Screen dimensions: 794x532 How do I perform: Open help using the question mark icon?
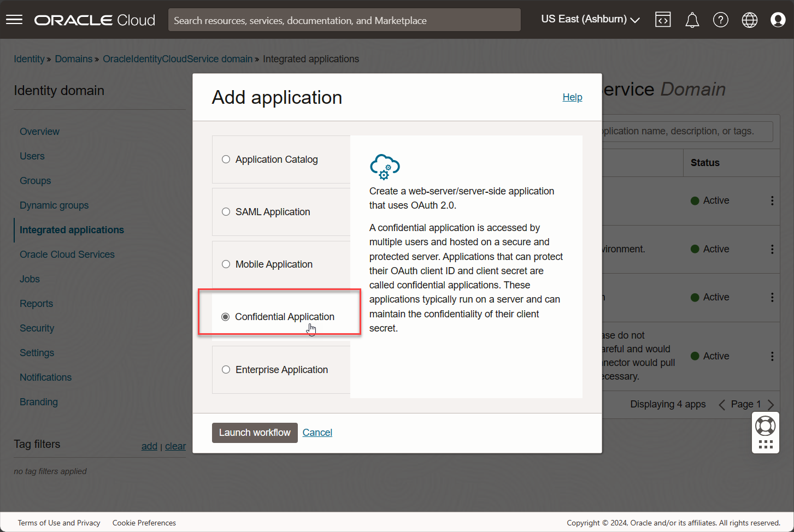pos(721,19)
